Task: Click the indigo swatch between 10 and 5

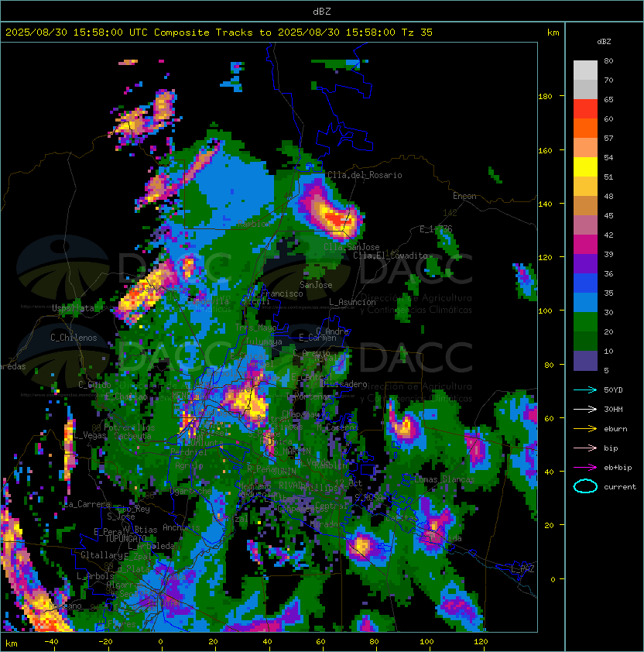Action: [585, 360]
